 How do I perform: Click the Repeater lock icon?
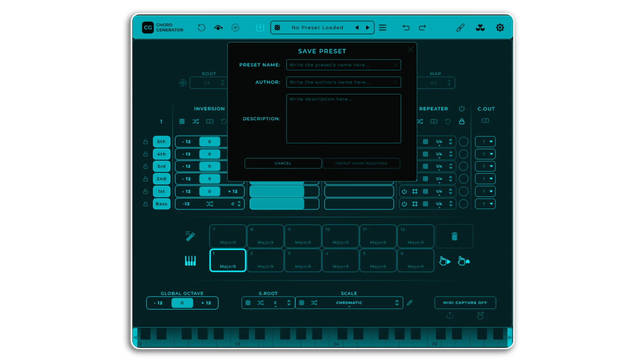[462, 121]
